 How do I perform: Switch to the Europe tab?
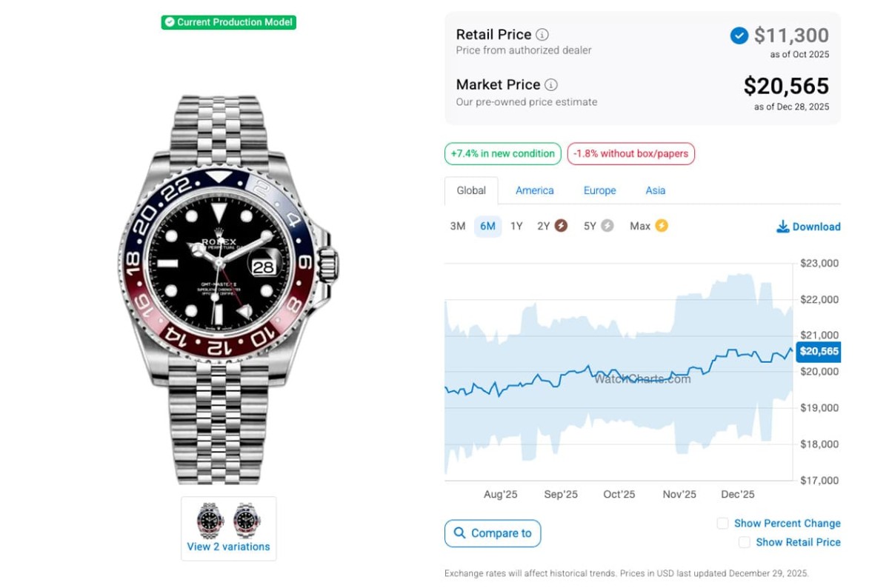[x=599, y=190]
